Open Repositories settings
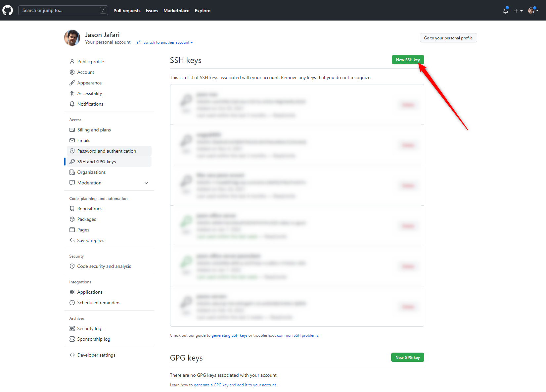This screenshot has height=392, width=546. (x=109, y=209)
